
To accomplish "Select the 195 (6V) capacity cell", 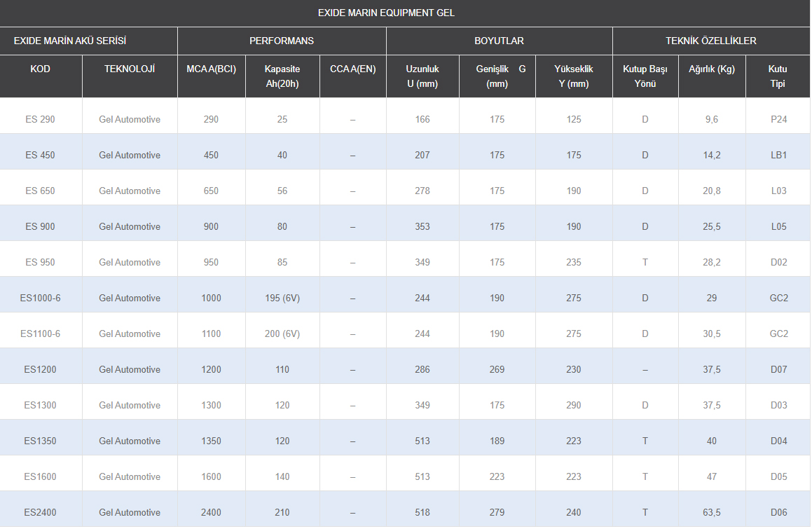I will tap(282, 298).
